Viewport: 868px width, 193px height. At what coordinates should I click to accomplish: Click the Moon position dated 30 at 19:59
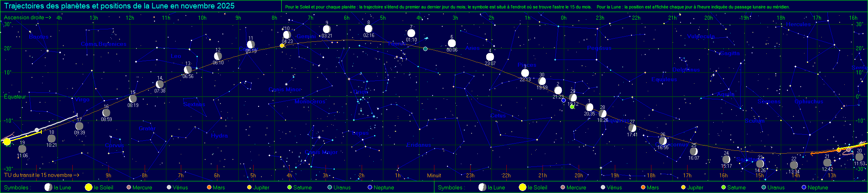click(x=542, y=81)
